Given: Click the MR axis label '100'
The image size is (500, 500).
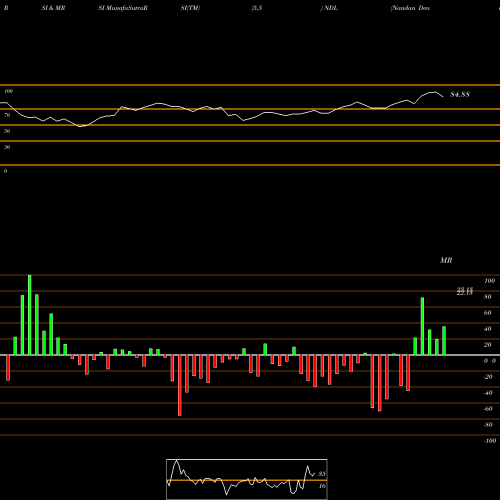Looking at the screenshot, I should [489, 281].
